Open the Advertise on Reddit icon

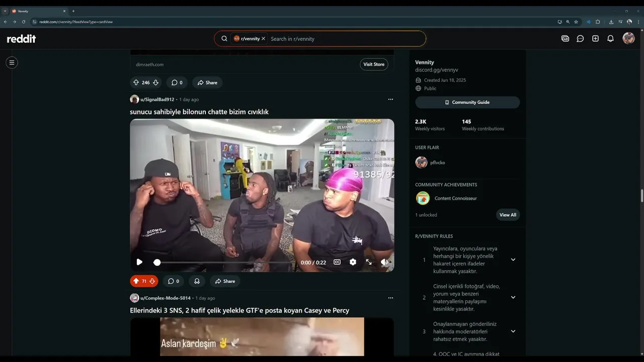(565, 39)
